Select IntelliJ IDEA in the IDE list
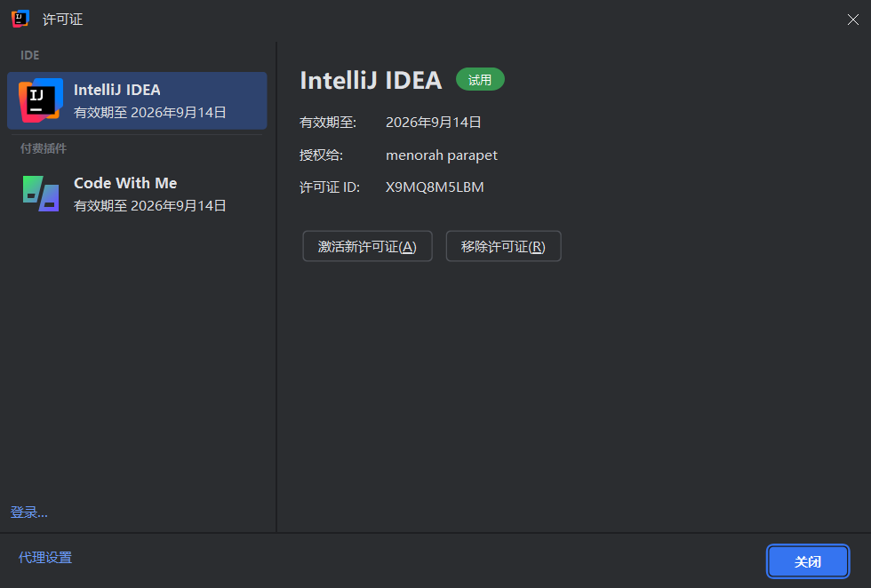 coord(137,100)
